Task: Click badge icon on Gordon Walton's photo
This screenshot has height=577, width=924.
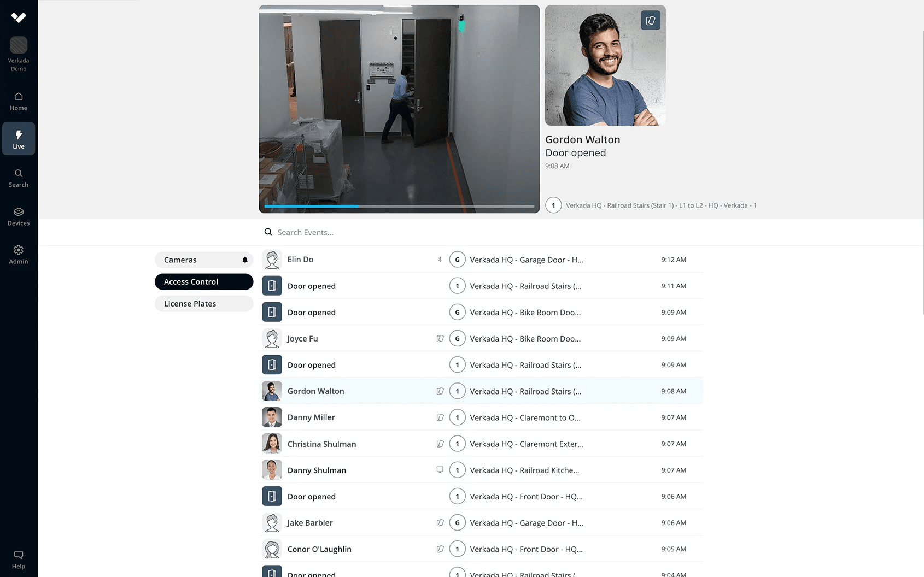Action: tap(650, 21)
